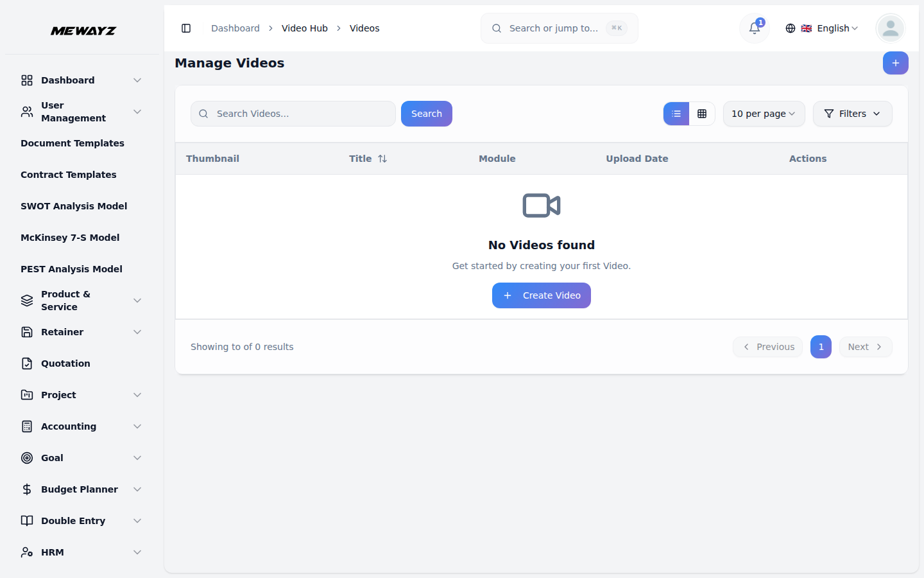Click the Search or jump to input field
Screen dimensions: 924x578
558,28
